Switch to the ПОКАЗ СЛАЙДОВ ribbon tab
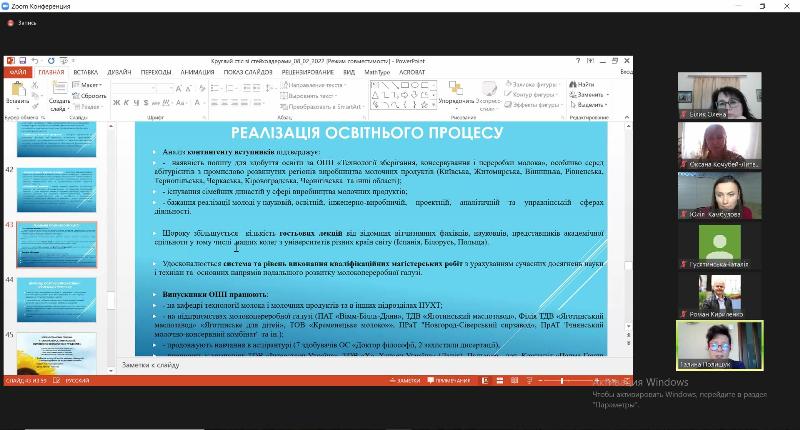The width and height of the screenshot is (800, 430). (248, 72)
